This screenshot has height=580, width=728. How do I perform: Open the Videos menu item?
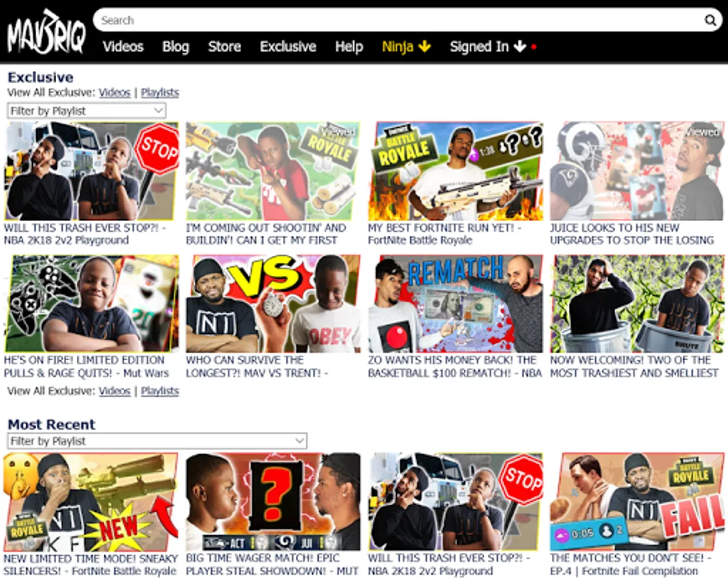tap(123, 46)
